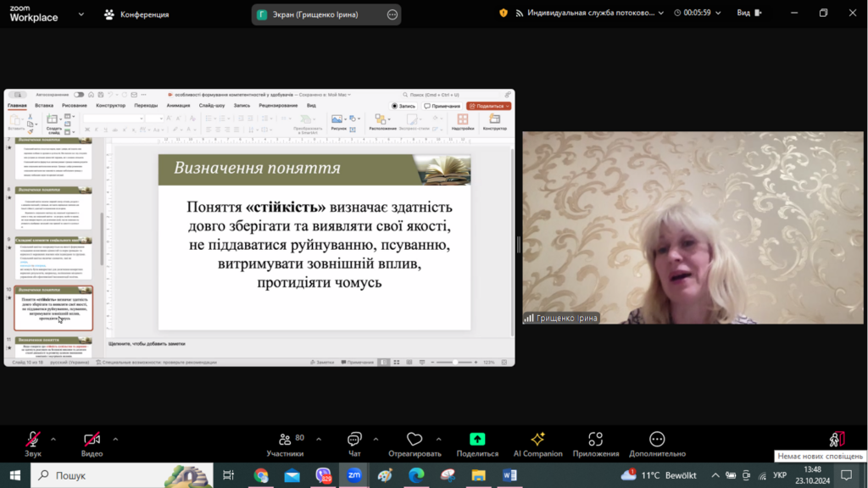Screen dimensions: 868x488
Task: Open screen share options ellipsis icon
Action: pyautogui.click(x=392, y=15)
